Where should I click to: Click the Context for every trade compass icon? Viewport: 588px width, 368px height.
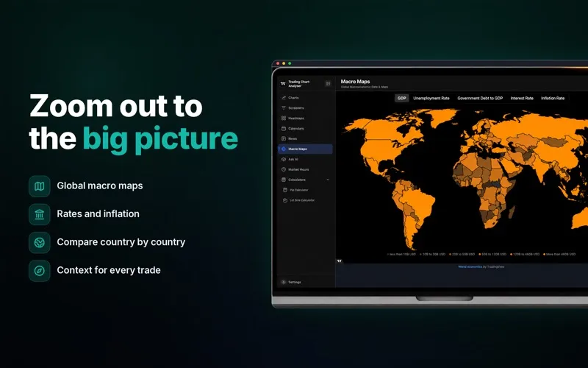(x=40, y=270)
